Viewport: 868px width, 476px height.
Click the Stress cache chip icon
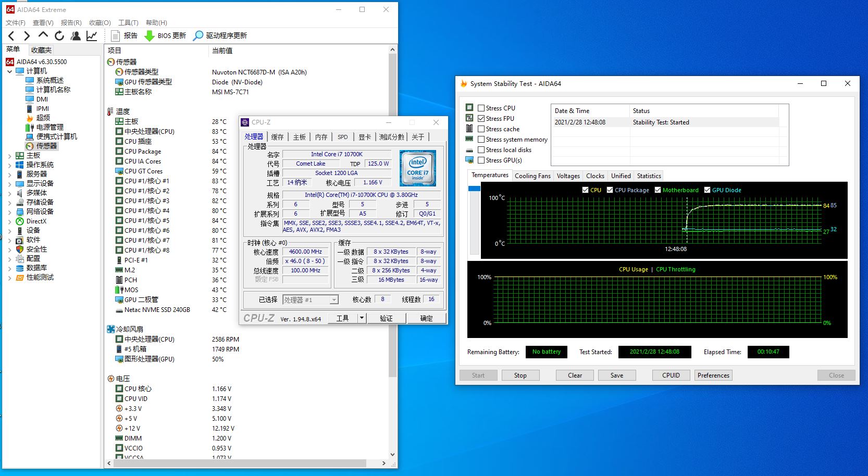pos(469,129)
